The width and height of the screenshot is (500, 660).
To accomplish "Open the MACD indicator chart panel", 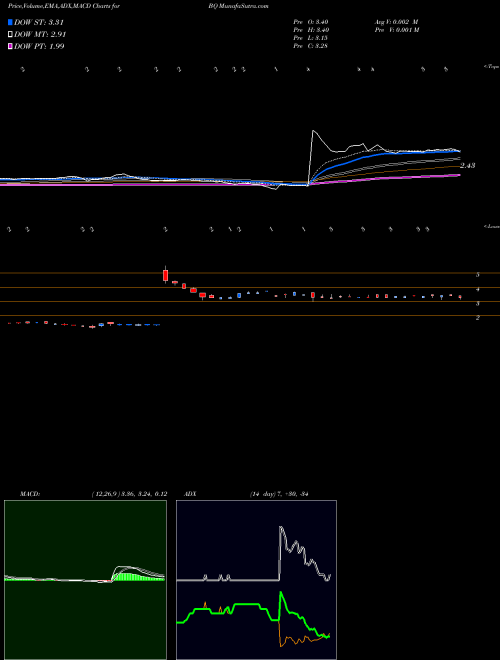I will tap(85, 580).
